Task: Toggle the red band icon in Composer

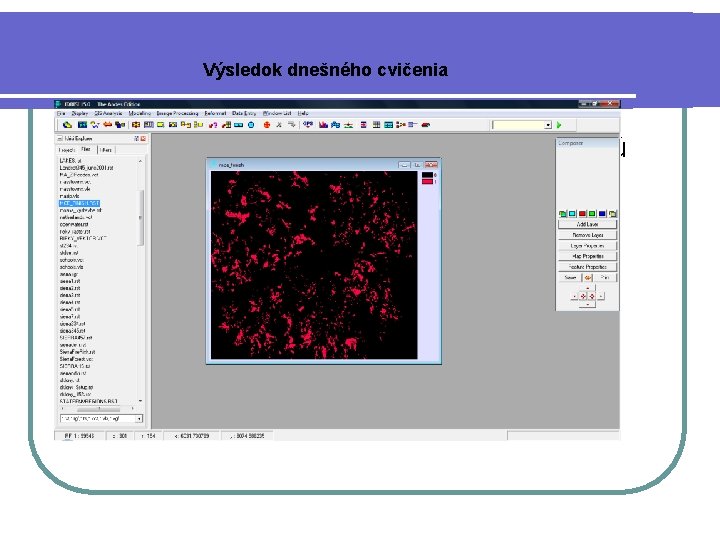Action: pyautogui.click(x=582, y=214)
